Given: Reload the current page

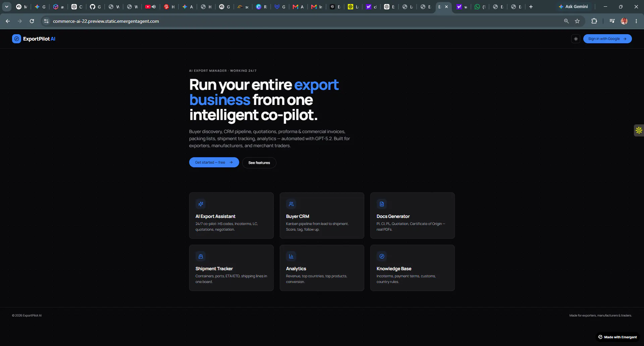Looking at the screenshot, I should pos(32,21).
